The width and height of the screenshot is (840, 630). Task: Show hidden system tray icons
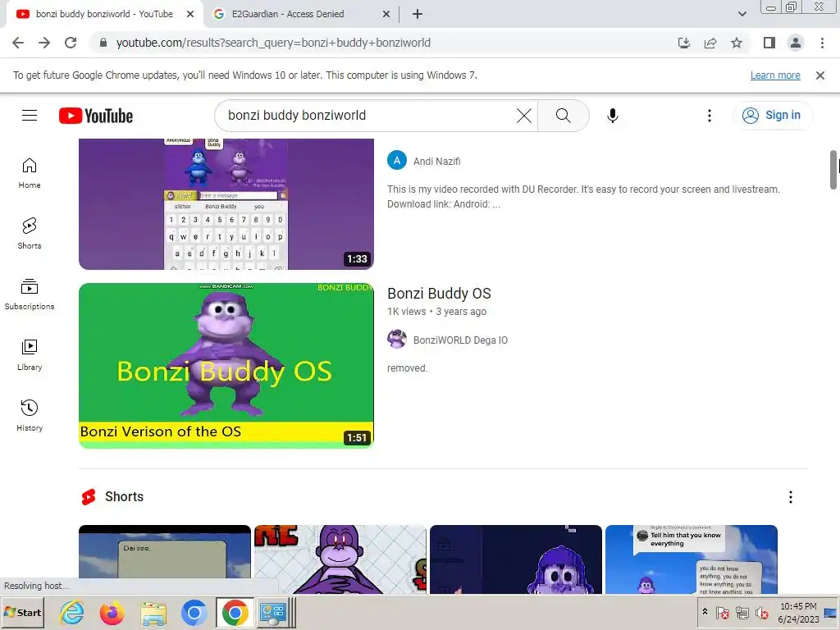(705, 612)
